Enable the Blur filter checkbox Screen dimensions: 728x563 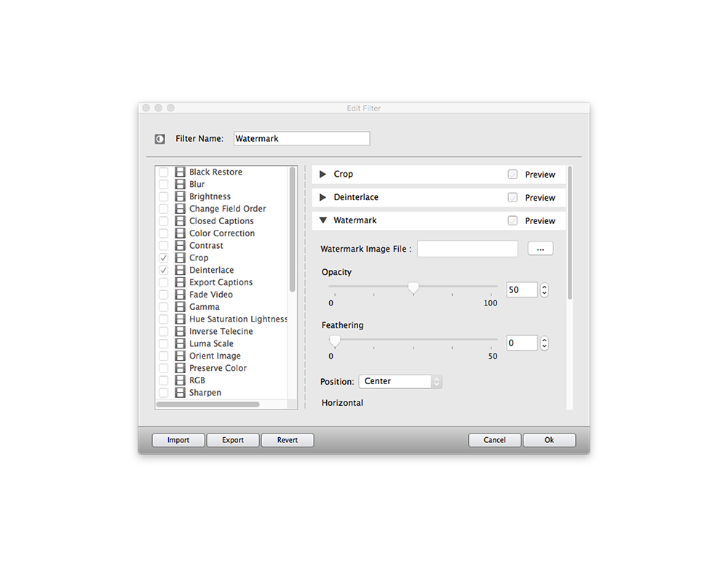coord(163,185)
